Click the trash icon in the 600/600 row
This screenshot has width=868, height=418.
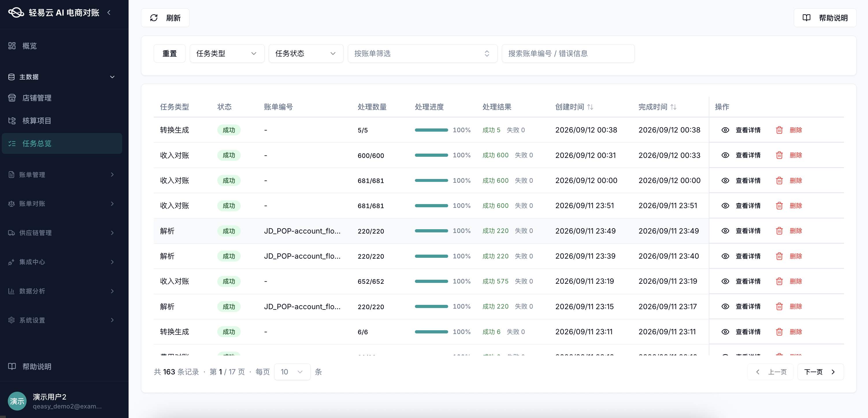point(779,155)
